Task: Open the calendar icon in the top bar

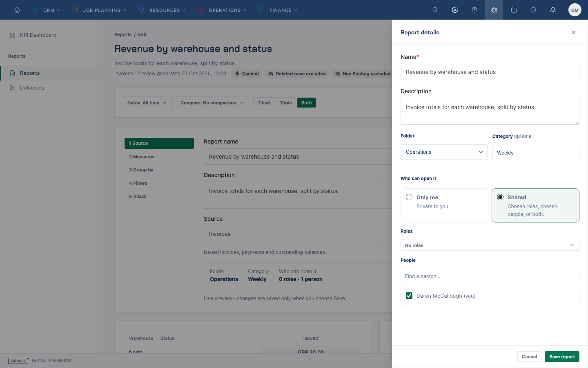Action: pos(514,10)
